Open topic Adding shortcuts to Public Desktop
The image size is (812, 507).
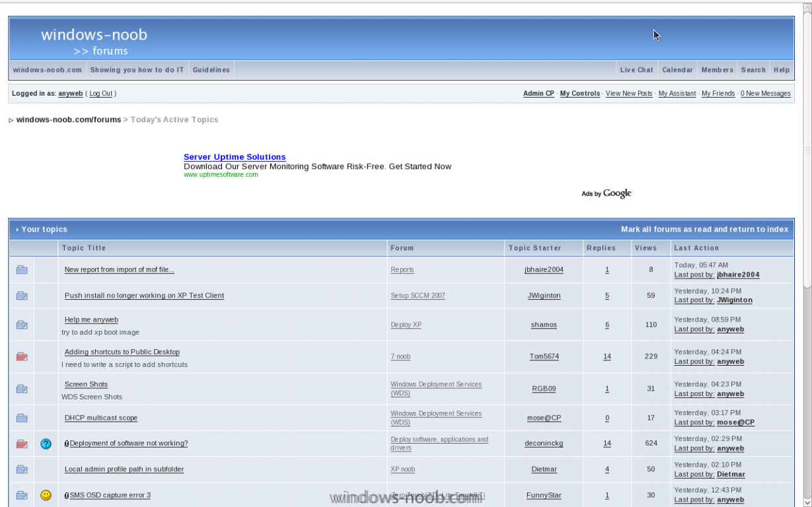pyautogui.click(x=122, y=353)
